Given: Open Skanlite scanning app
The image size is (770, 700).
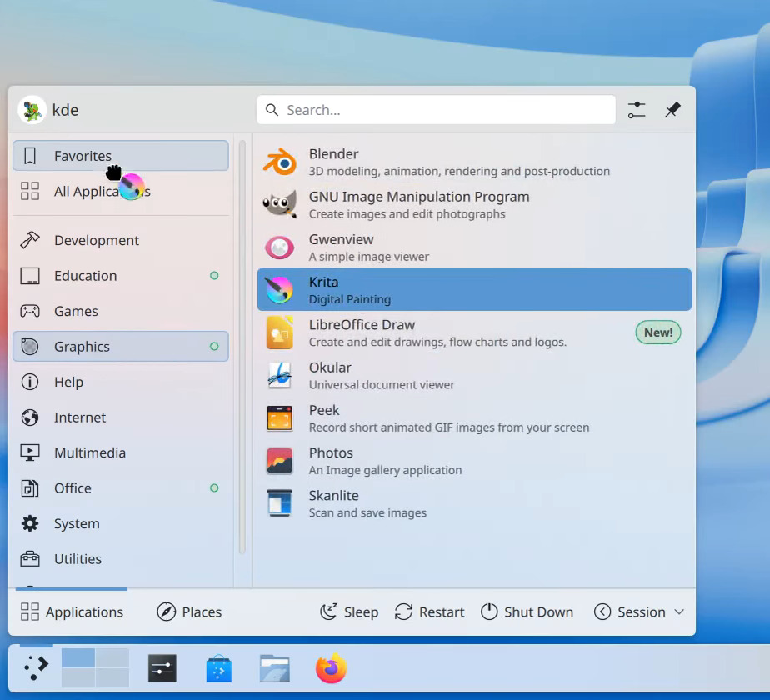Looking at the screenshot, I should point(474,503).
